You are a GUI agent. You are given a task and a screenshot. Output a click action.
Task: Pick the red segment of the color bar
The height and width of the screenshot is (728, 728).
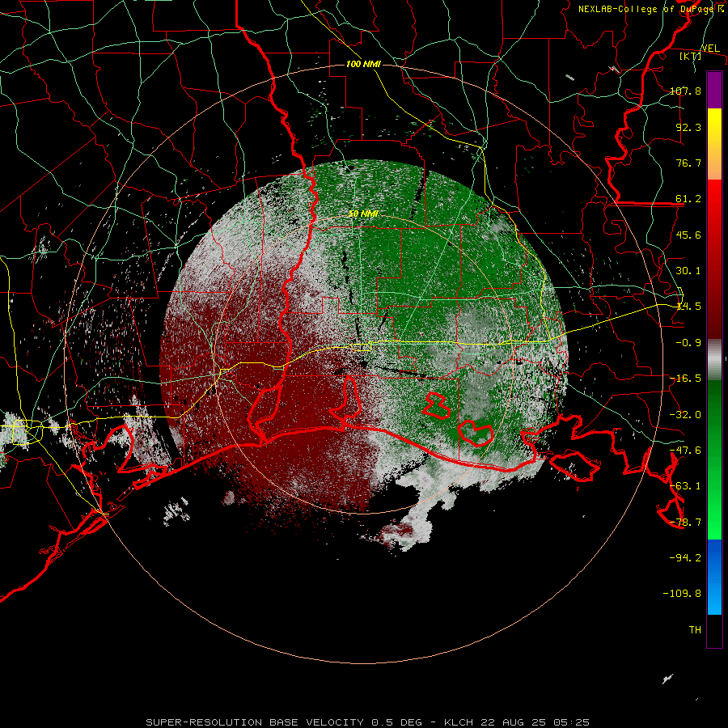(714, 259)
